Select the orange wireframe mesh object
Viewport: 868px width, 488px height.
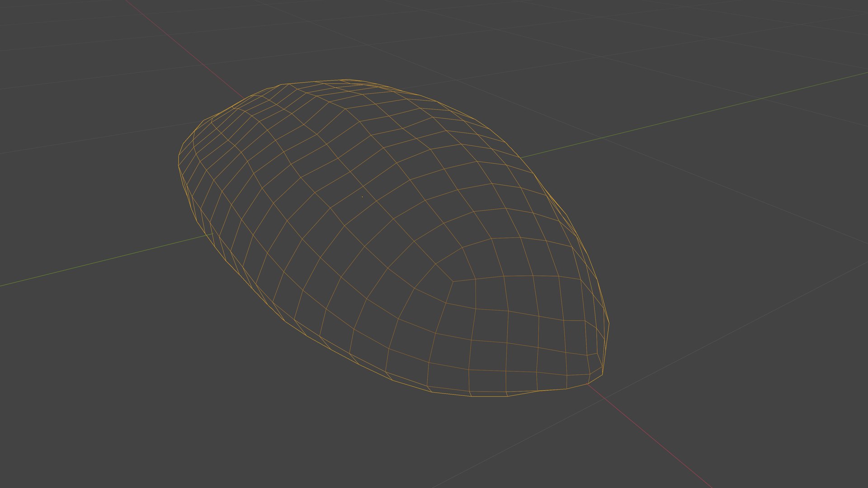[x=393, y=238]
